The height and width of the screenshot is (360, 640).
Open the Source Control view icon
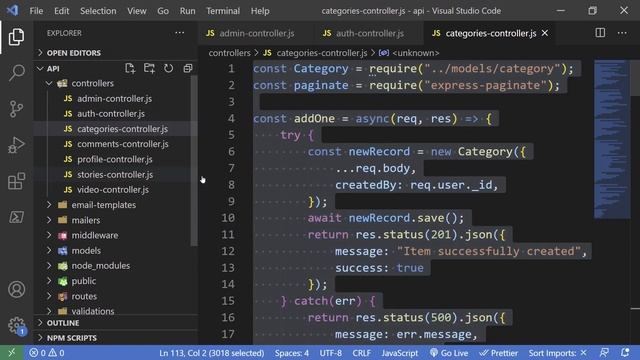tap(16, 109)
